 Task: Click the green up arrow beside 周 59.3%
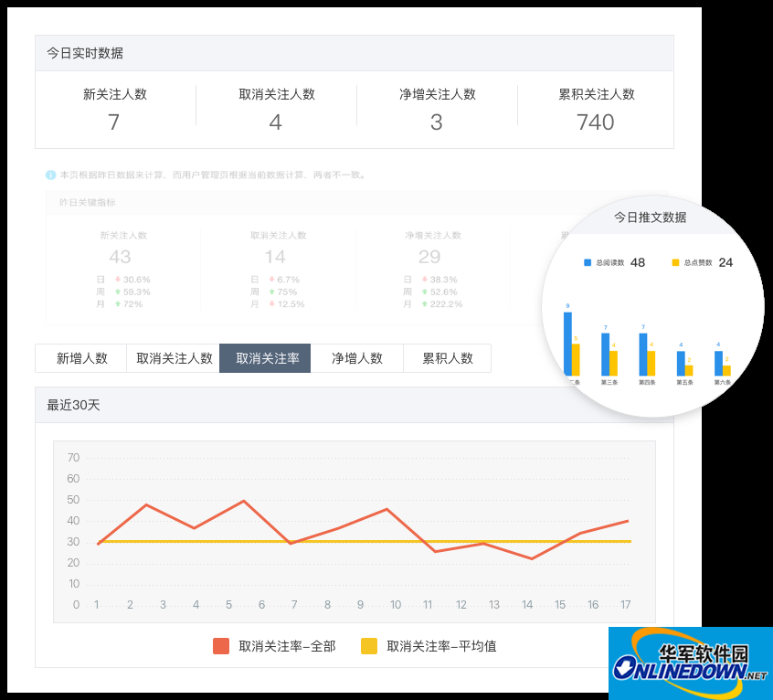tap(117, 290)
